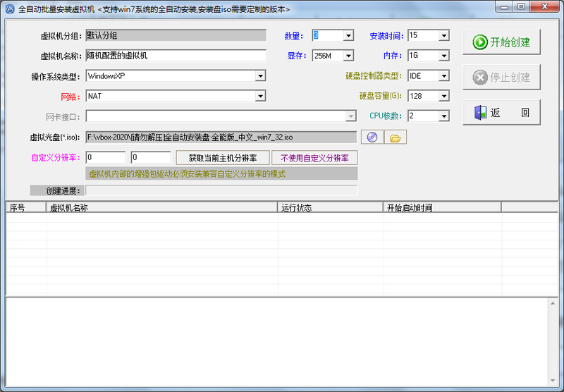Screen dimensions: 564x392
Task: Click the 自定义分辨率 label
Action: [x=56, y=157]
